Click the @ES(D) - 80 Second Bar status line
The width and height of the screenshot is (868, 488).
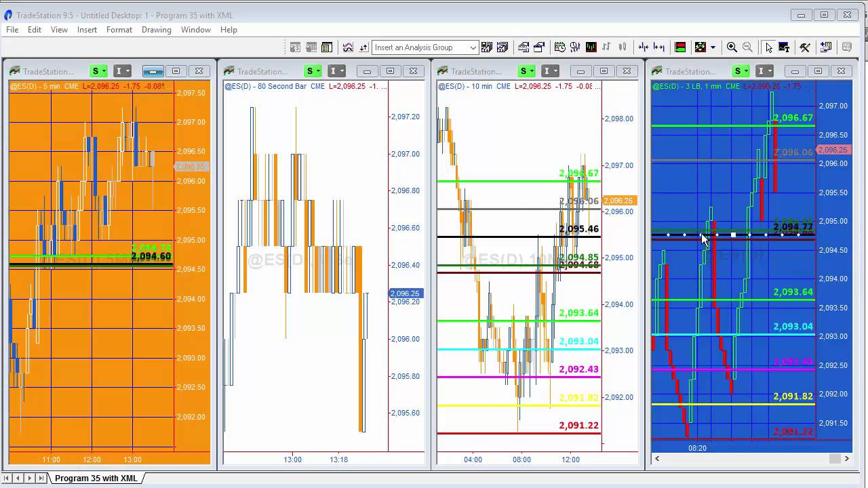pyautogui.click(x=306, y=86)
